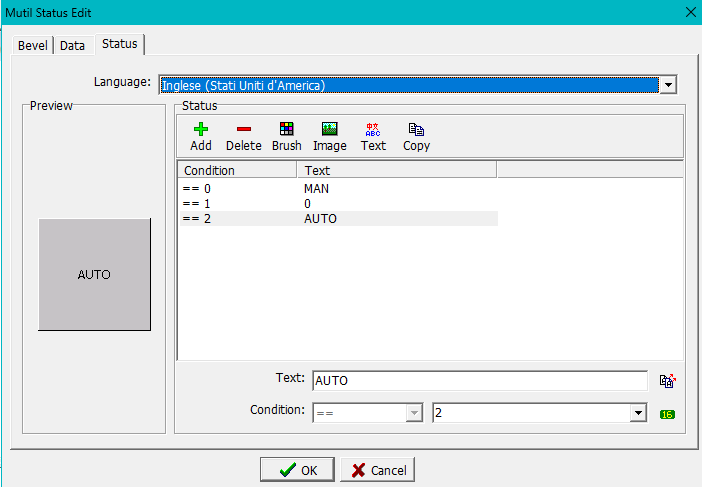Click the red minus Delete icon
Viewport: 702px width, 487px height.
tap(243, 129)
